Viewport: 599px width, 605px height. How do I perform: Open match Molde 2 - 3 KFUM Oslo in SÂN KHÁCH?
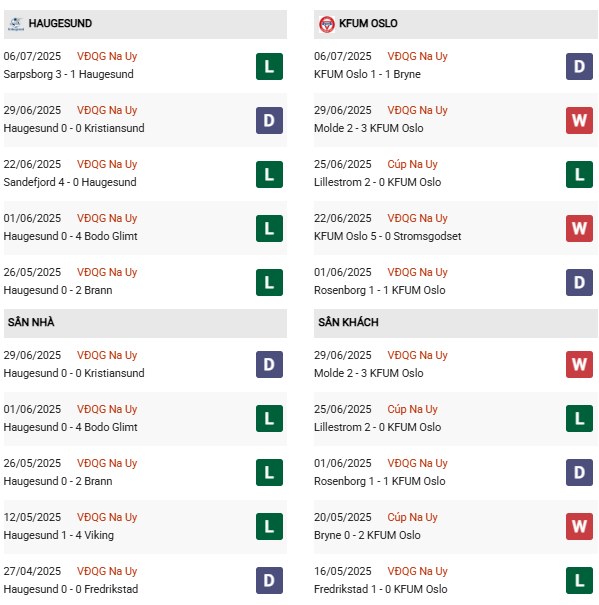369,373
